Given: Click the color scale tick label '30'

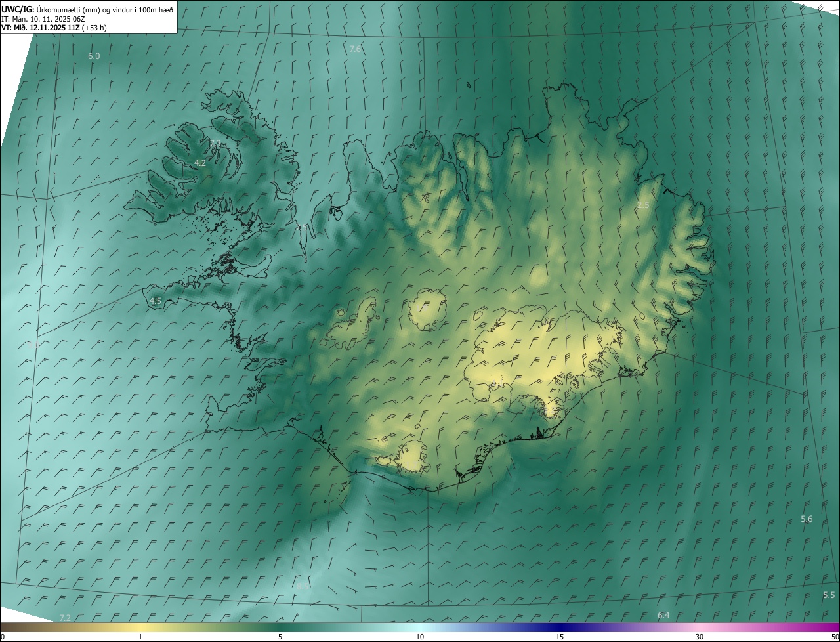Looking at the screenshot, I should (x=700, y=637).
